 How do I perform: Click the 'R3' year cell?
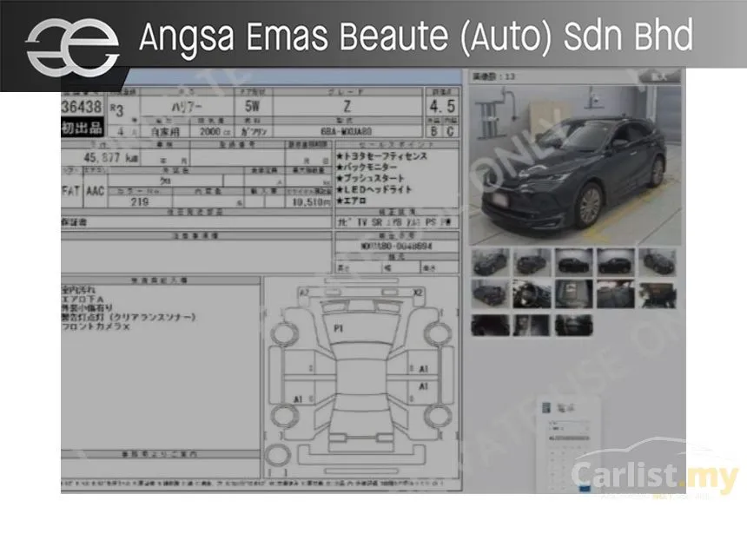coord(116,110)
